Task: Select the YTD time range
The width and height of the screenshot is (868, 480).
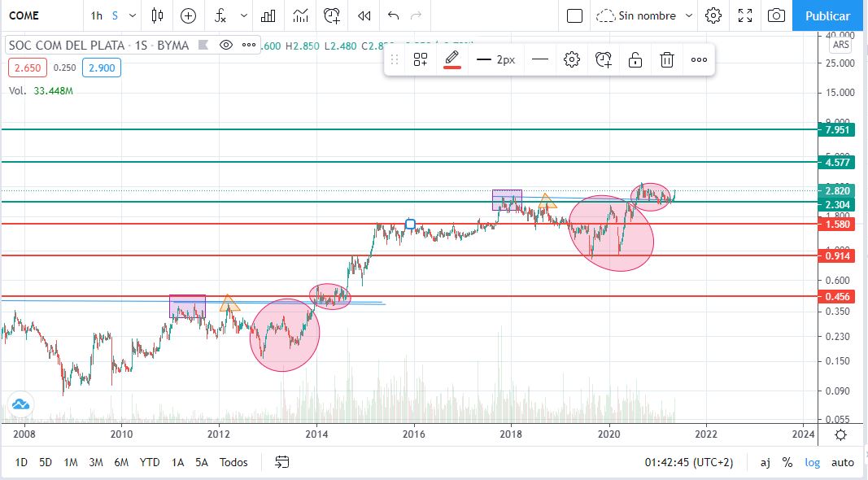Action: point(150,462)
